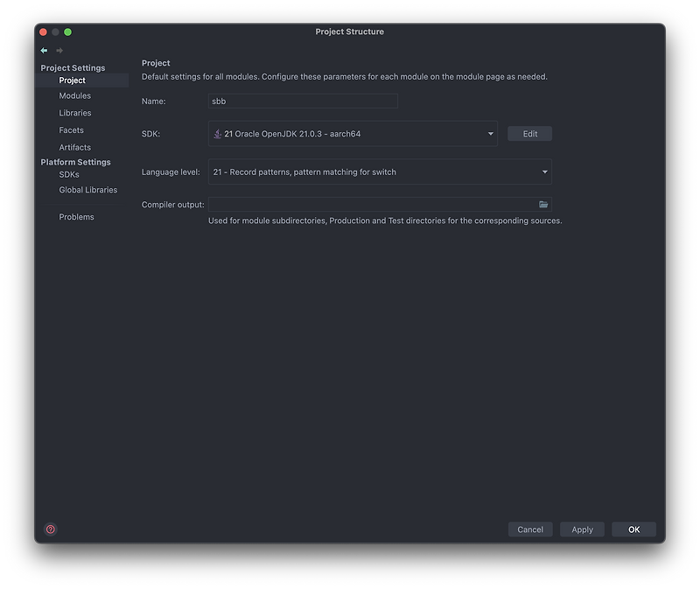Click the back navigation arrow
Screen dimensions: 700x589
[43, 50]
